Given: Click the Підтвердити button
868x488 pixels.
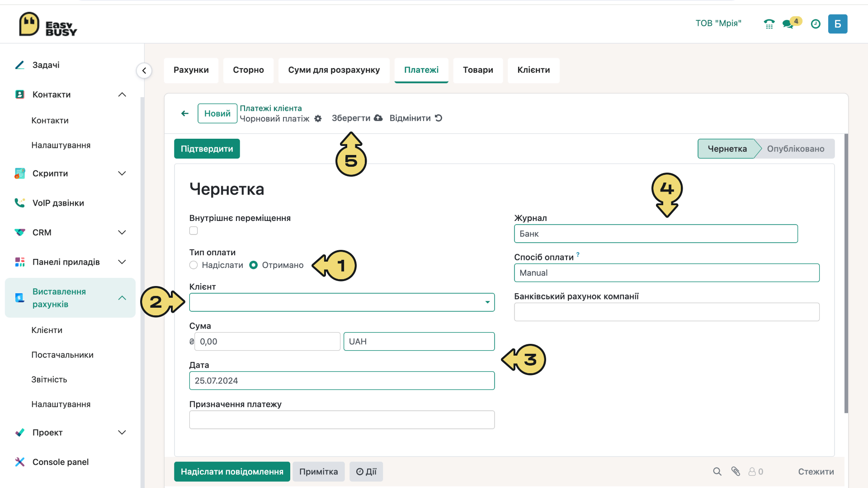Looking at the screenshot, I should coord(207,149).
